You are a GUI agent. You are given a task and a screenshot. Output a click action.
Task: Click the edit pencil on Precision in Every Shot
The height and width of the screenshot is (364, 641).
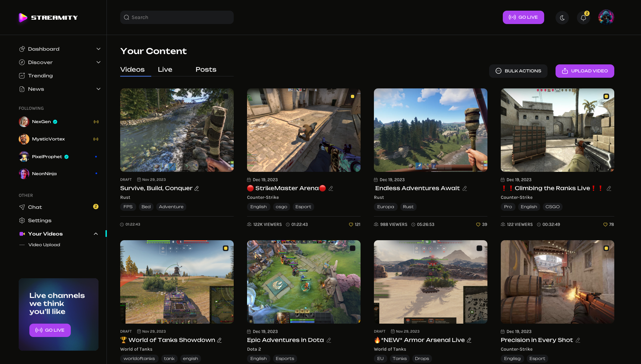[578, 340]
